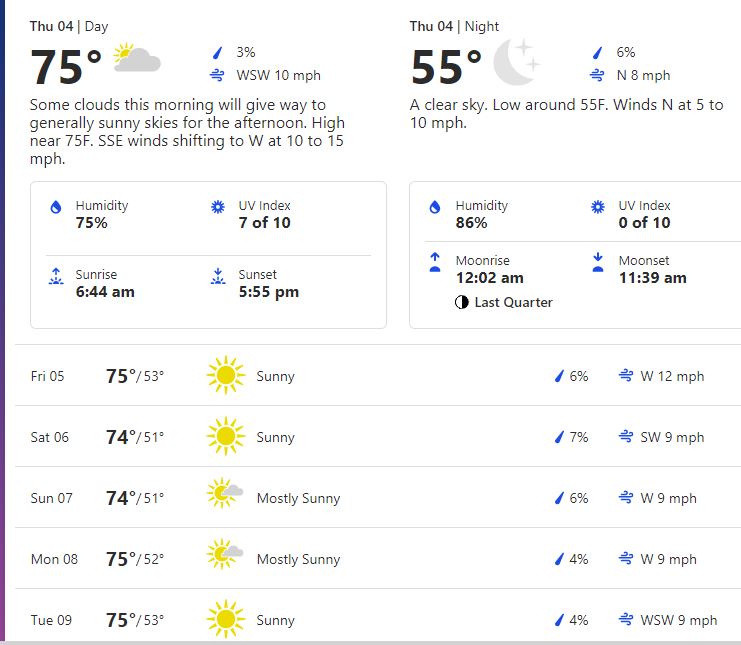
Task: Click the crescent moon night icon
Action: pos(516,62)
